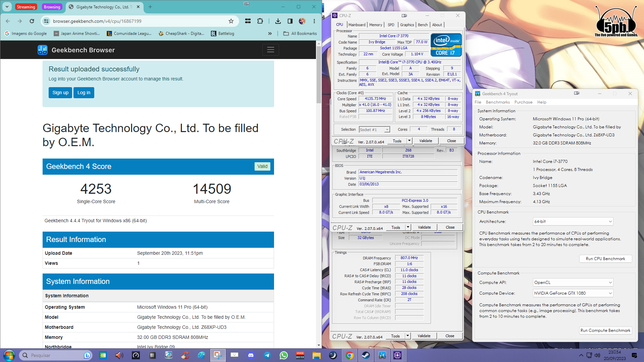This screenshot has height=362, width=644.
Task: Open All Bookmarks folder
Action: [300, 34]
